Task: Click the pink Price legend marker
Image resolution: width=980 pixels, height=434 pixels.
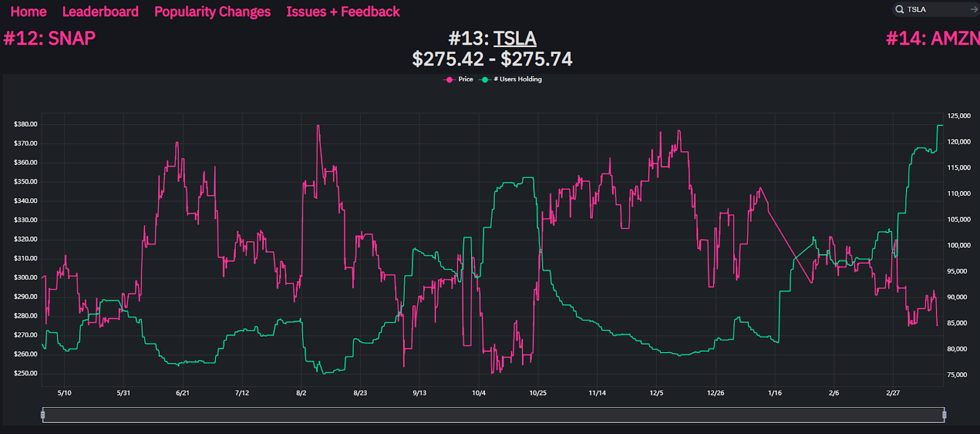Action: click(x=450, y=80)
